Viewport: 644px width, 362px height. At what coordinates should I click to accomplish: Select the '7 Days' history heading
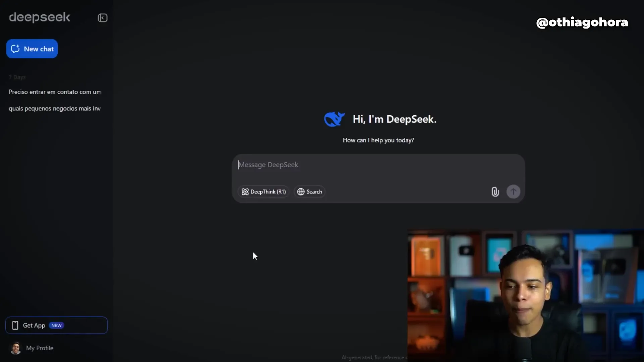(x=17, y=77)
